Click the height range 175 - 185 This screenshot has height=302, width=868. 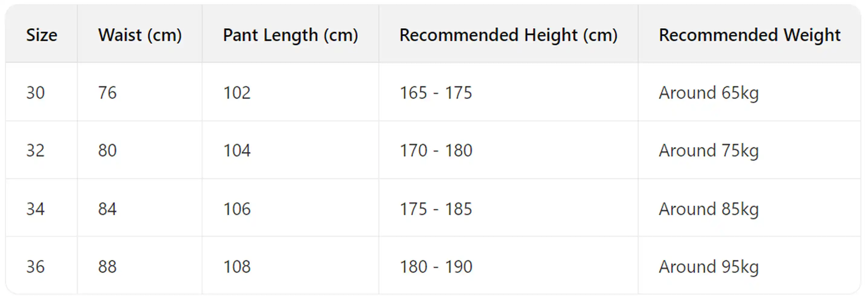pyautogui.click(x=436, y=209)
